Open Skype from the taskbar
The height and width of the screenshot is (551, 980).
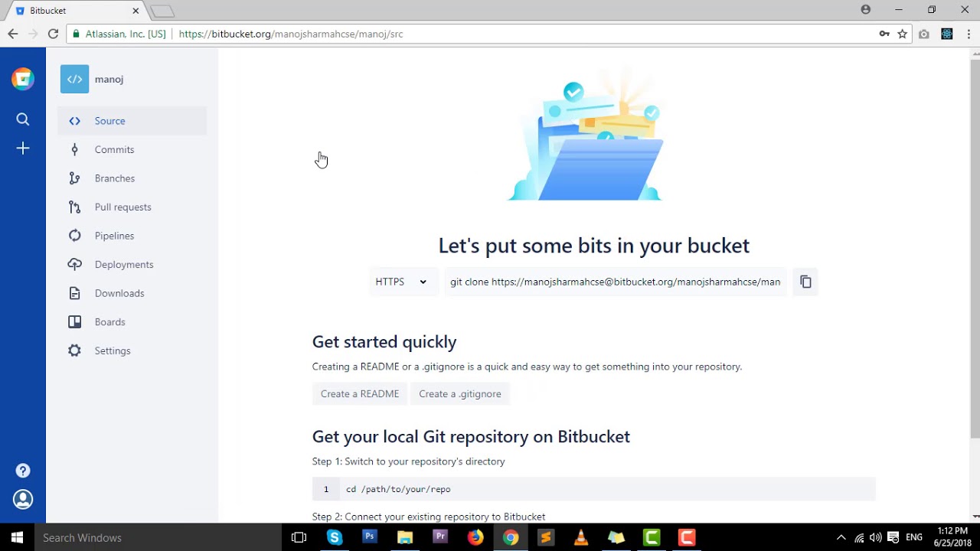tap(335, 537)
